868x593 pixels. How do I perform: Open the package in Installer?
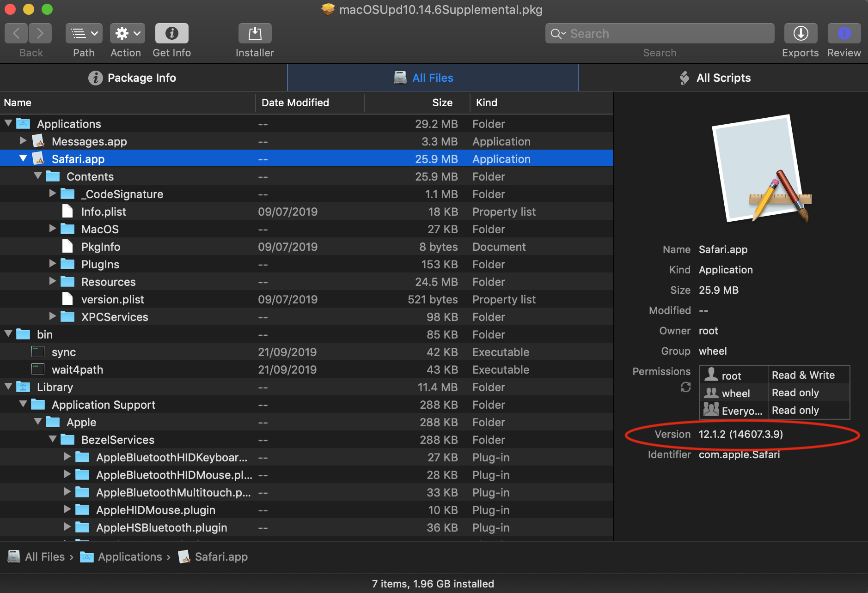[255, 33]
